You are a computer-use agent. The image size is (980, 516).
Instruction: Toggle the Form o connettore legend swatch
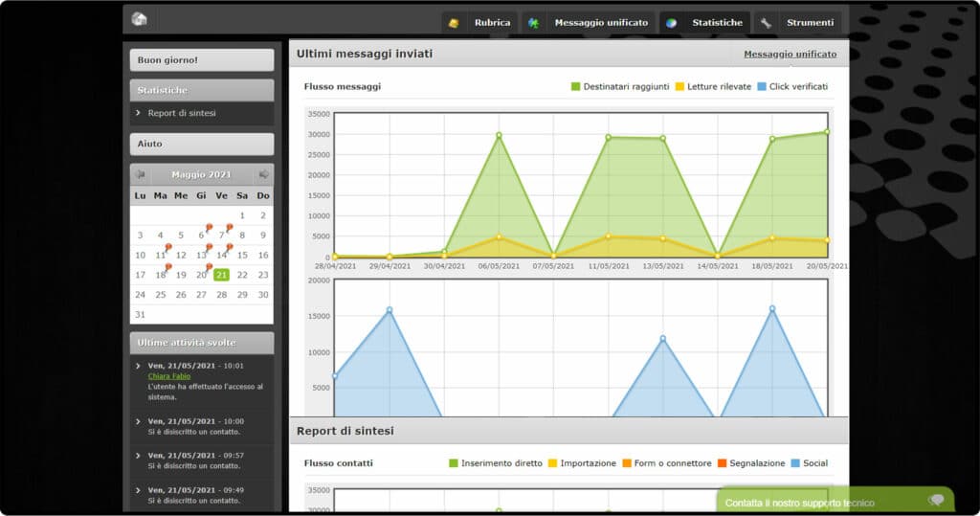point(626,463)
